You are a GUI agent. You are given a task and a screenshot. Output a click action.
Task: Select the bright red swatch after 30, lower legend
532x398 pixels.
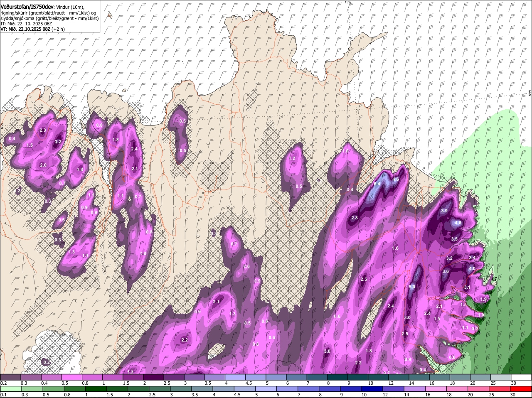[522, 389]
